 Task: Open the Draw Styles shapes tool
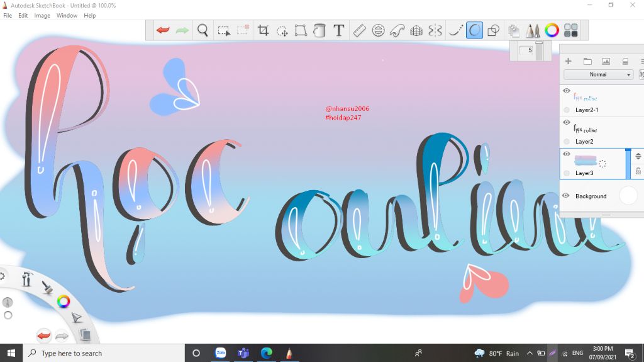493,30
